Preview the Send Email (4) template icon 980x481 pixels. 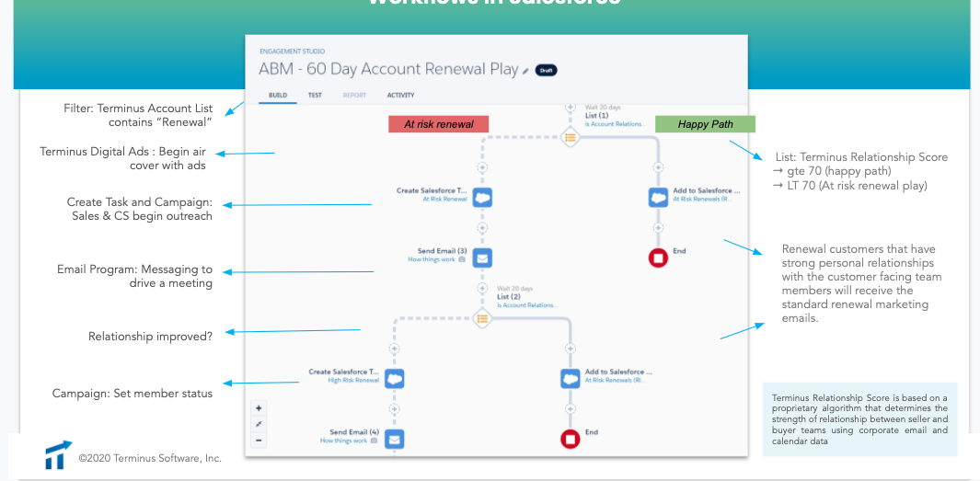click(374, 441)
